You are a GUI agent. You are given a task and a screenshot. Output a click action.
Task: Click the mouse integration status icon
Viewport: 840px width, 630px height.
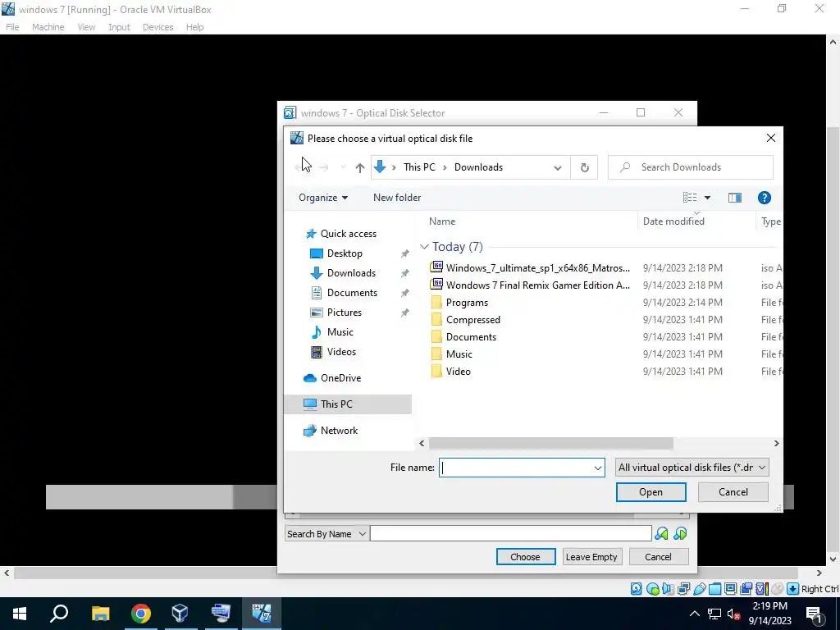[x=777, y=589]
